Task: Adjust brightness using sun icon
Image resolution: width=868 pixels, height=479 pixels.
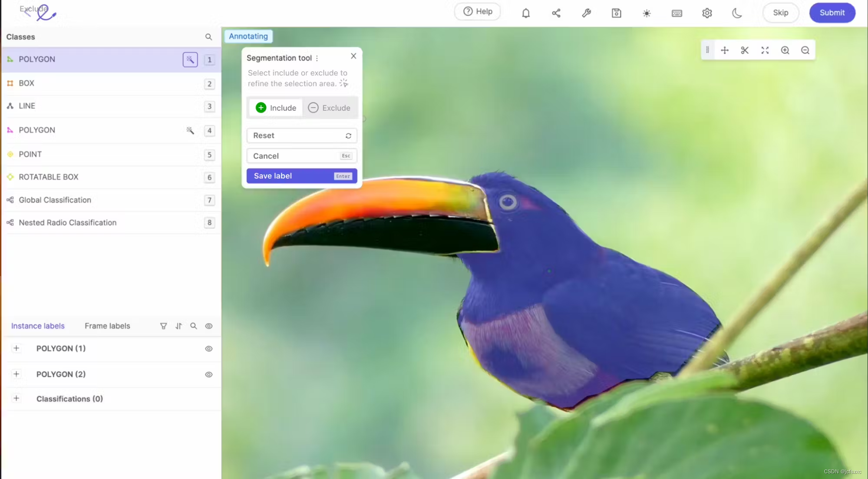Action: click(646, 13)
